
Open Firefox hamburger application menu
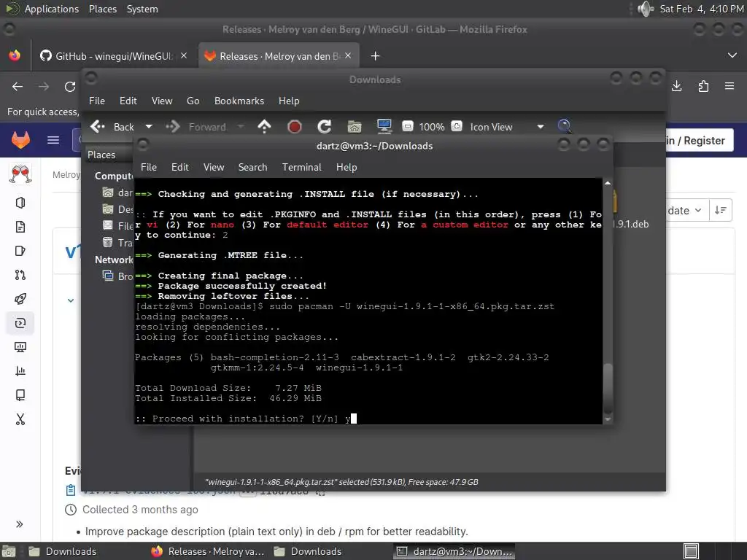729,86
